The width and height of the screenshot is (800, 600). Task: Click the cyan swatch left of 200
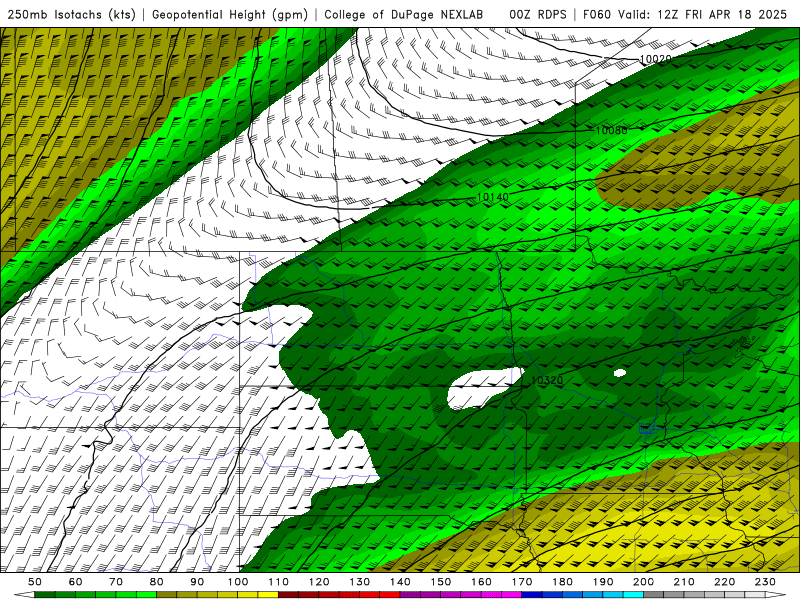click(633, 595)
